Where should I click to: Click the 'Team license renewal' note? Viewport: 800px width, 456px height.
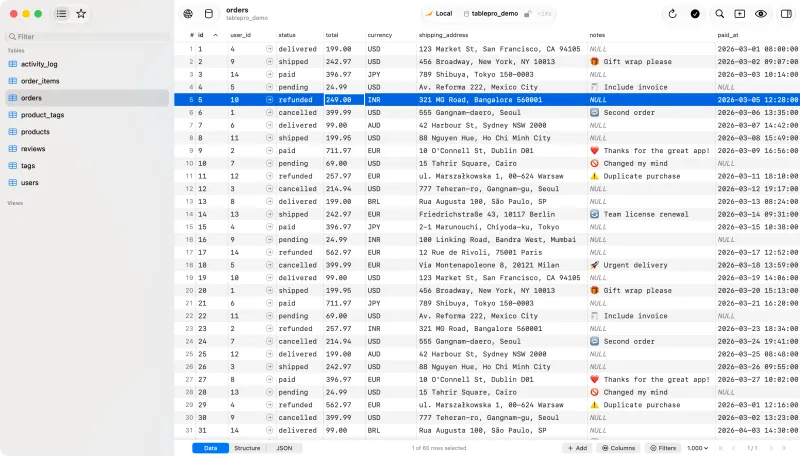646,214
